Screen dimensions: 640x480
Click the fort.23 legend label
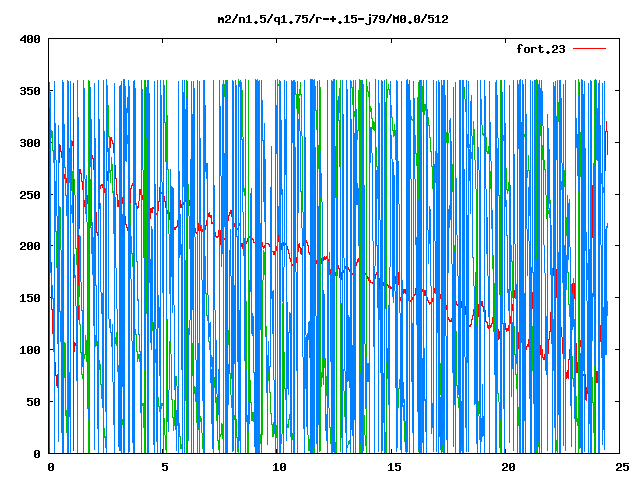[x=541, y=49]
